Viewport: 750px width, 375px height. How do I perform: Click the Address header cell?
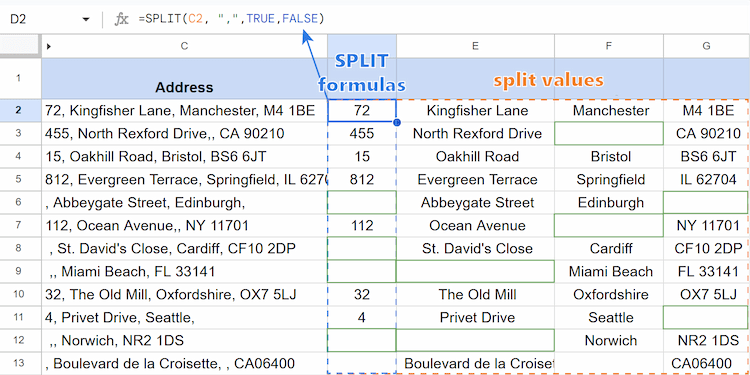[184, 78]
